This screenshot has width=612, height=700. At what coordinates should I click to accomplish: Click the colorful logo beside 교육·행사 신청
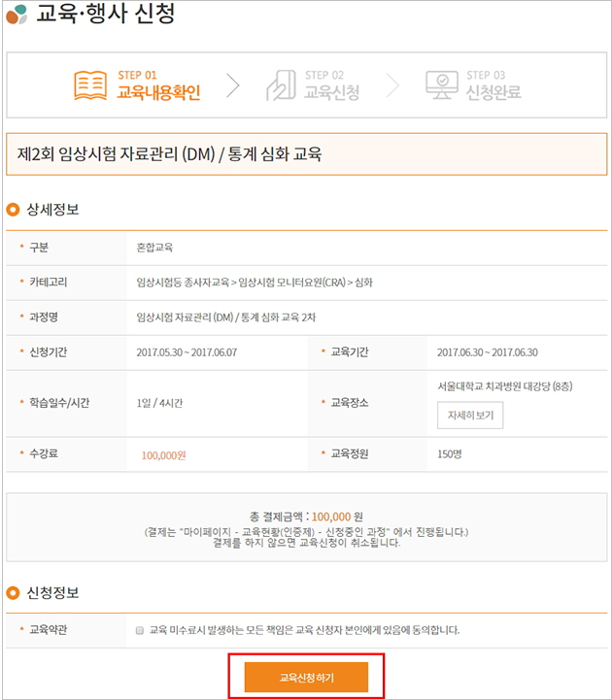coord(17,15)
